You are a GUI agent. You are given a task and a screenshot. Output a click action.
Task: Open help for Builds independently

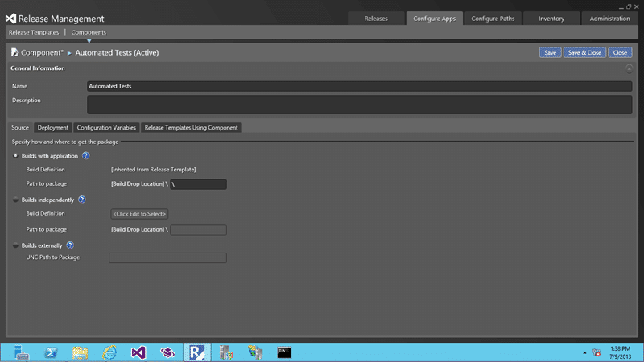click(82, 200)
